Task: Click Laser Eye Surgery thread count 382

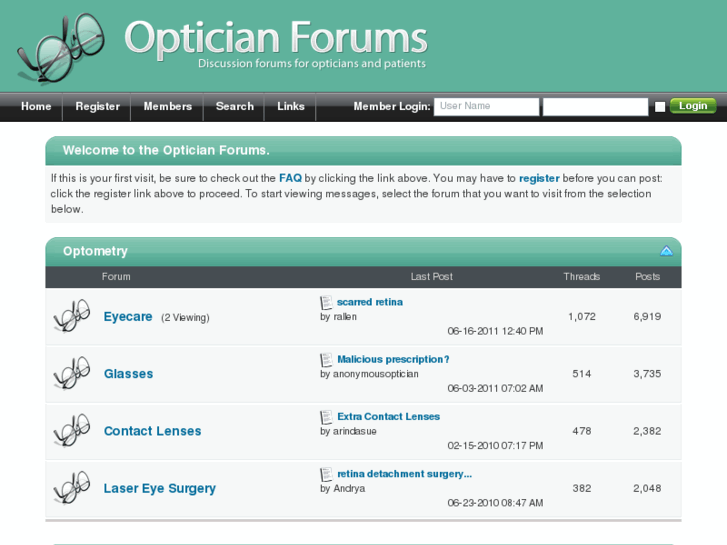Action: pos(582,488)
